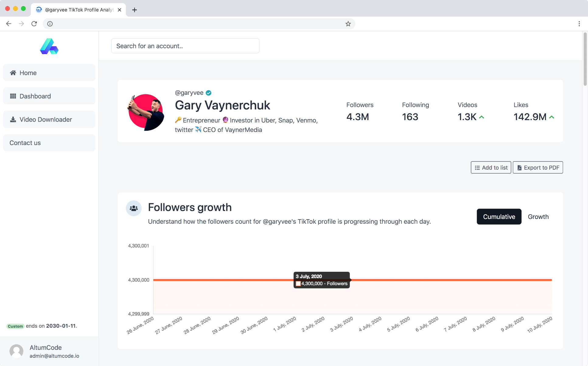The width and height of the screenshot is (588, 366).
Task: Open the Contact us link
Action: (x=49, y=143)
